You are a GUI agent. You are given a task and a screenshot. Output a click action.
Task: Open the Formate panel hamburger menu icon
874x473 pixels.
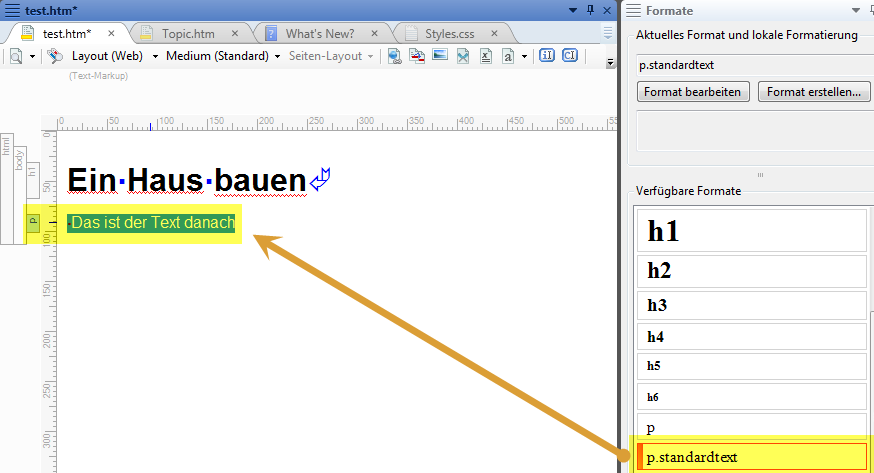click(x=633, y=10)
